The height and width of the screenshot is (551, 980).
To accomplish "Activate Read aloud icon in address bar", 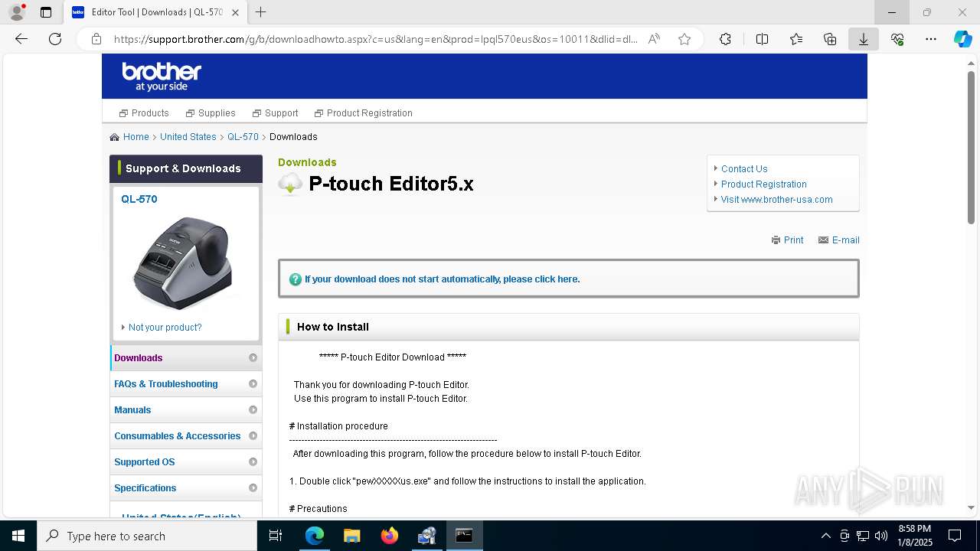I will (654, 39).
